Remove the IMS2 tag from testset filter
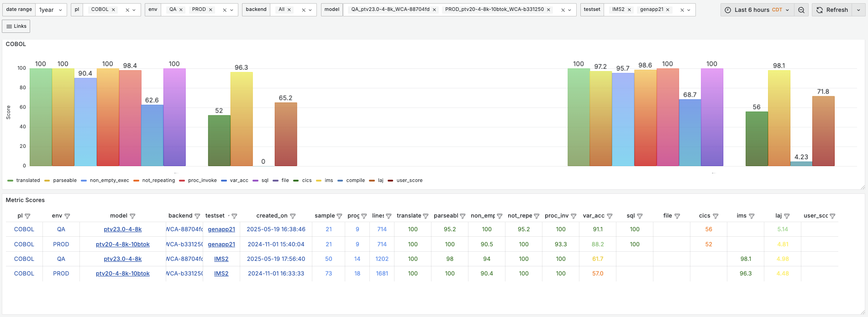 [629, 10]
